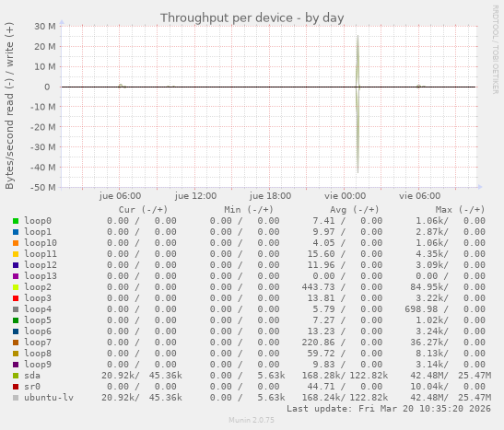
Task: Select the sr0 device label
Action: point(32,387)
